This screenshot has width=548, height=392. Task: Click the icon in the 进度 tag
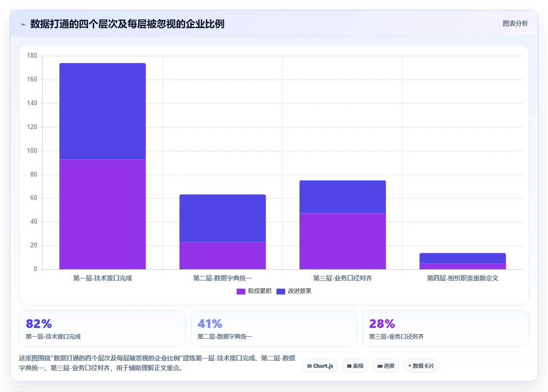click(380, 366)
